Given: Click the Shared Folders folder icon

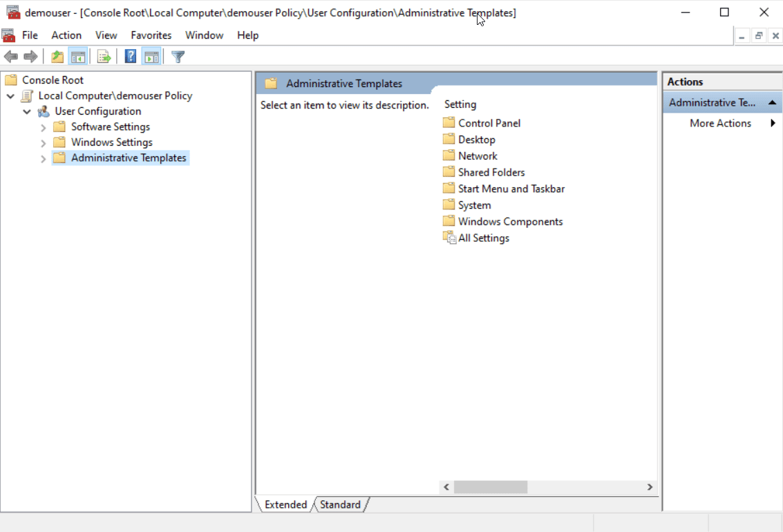Looking at the screenshot, I should pyautogui.click(x=449, y=171).
